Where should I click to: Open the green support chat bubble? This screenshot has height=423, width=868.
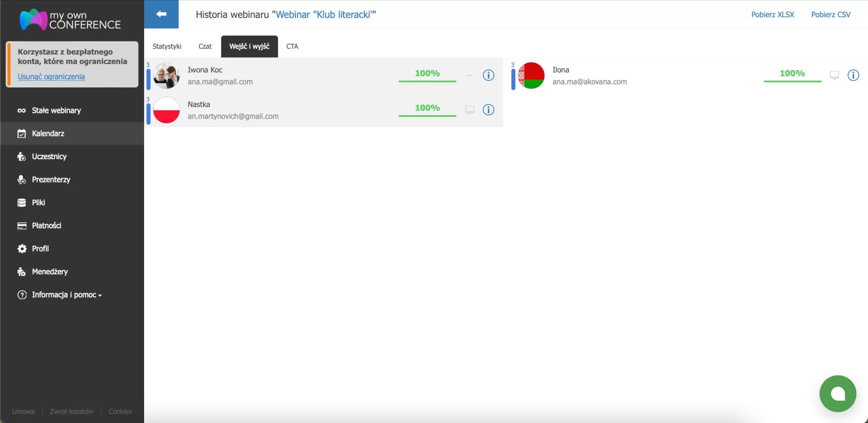837,393
